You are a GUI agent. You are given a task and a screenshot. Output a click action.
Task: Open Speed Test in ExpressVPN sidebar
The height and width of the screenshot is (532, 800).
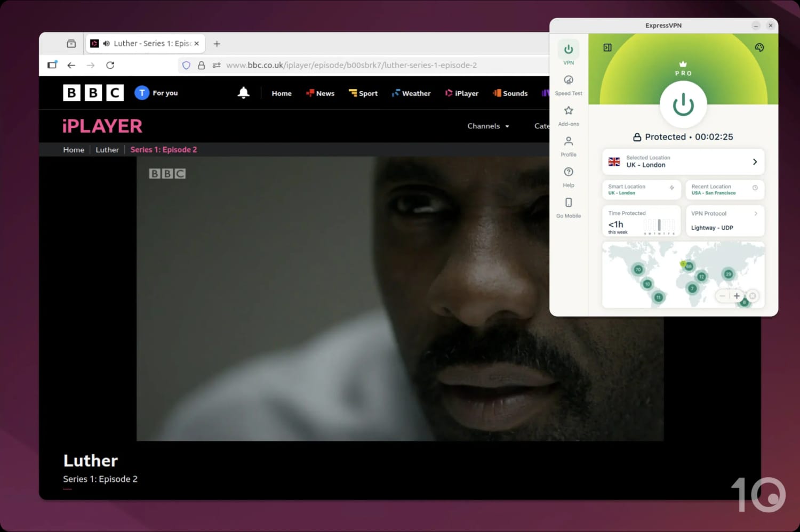569,85
